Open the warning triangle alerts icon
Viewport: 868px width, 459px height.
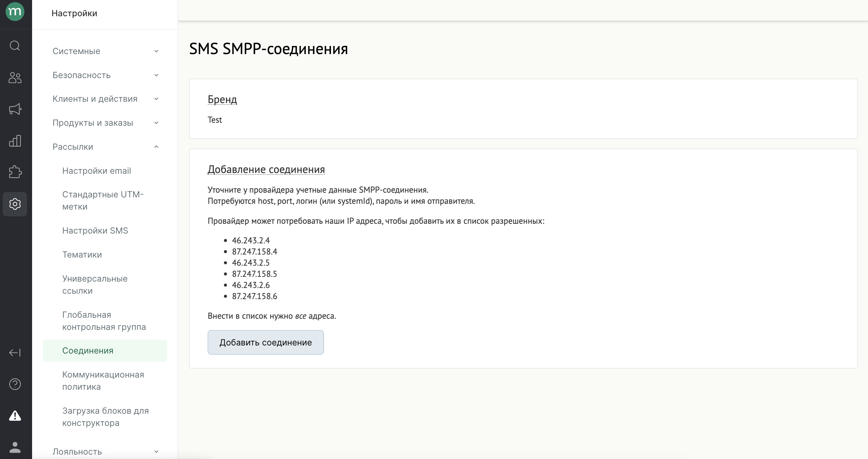15,416
